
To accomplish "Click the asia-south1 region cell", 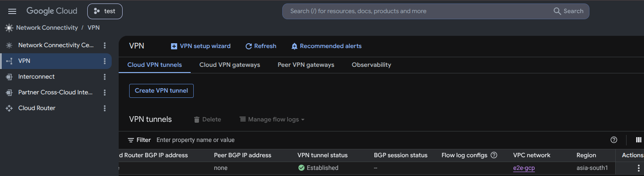I will [x=592, y=168].
